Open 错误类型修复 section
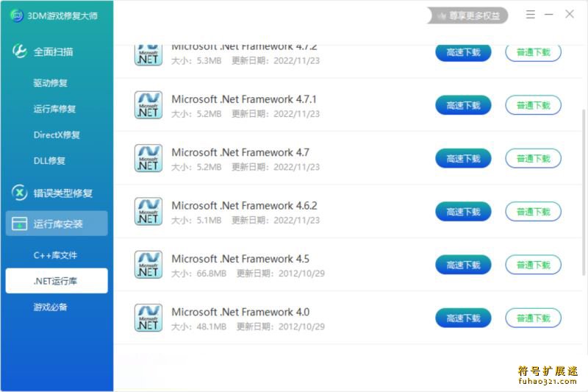 pyautogui.click(x=63, y=193)
